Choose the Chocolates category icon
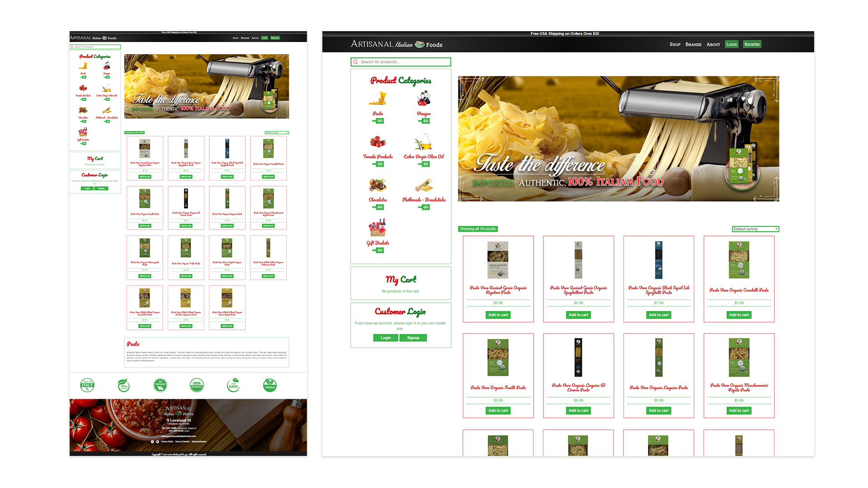This screenshot has width=868, height=488. pos(377,185)
